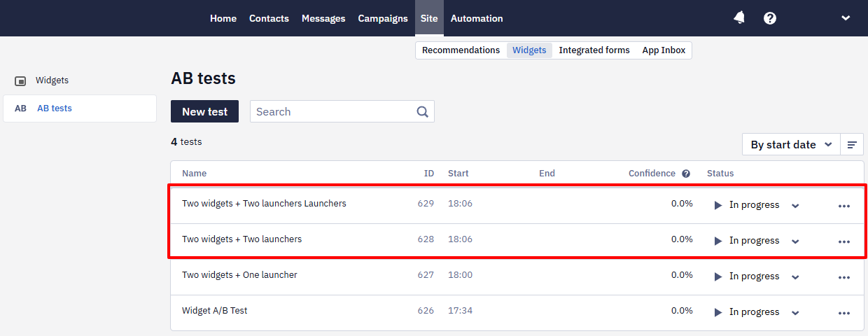The height and width of the screenshot is (336, 868).
Task: Click the Start column header
Action: 458,174
